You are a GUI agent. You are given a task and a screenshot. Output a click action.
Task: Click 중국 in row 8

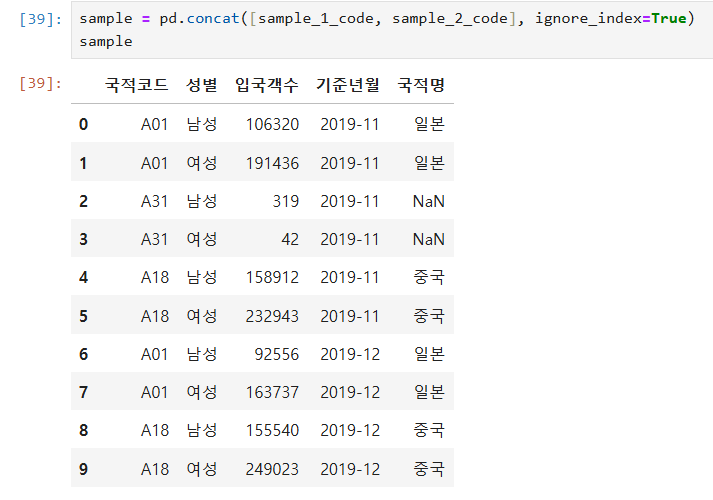click(x=429, y=430)
